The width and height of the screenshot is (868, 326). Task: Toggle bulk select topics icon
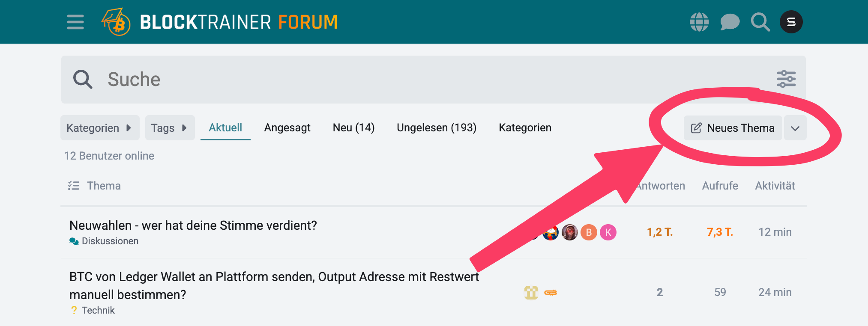pos(73,186)
